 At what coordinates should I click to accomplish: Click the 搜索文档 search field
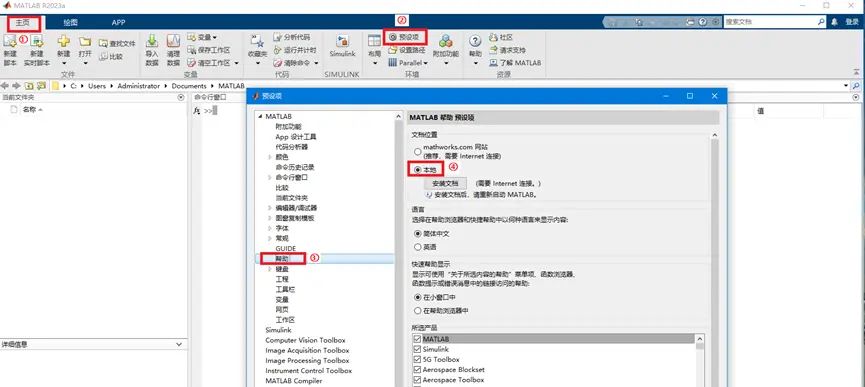point(771,22)
